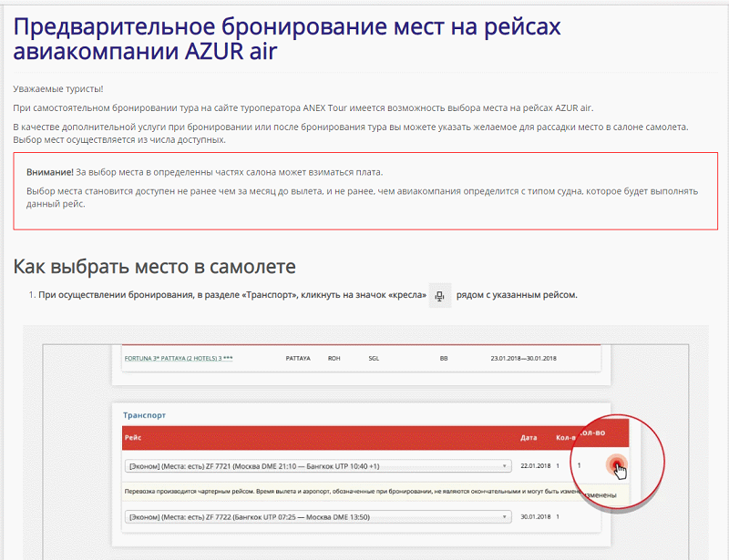Click the date 30.01.2018 in the flight row
The width and height of the screenshot is (729, 560).
[536, 517]
